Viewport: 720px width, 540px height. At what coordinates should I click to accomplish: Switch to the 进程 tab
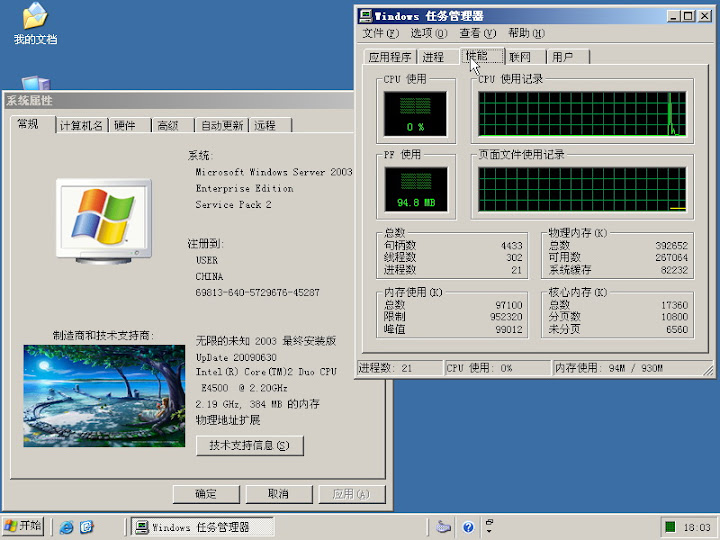433,57
